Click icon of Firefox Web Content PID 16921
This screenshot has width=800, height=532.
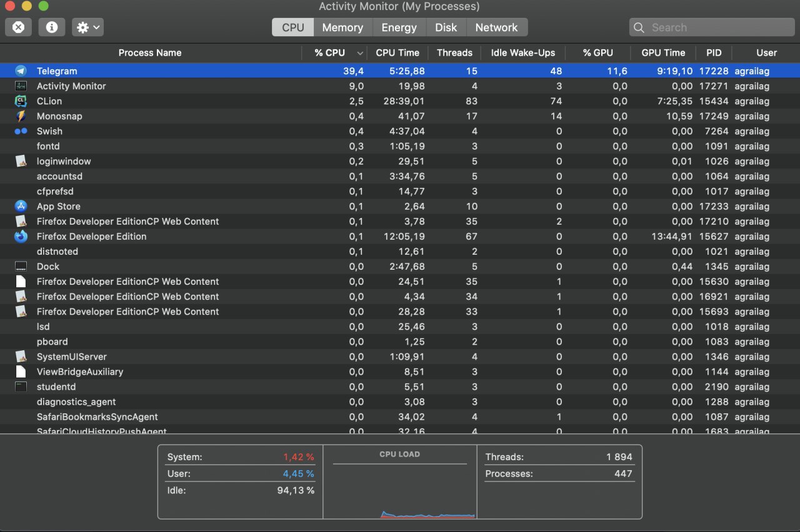[21, 296]
